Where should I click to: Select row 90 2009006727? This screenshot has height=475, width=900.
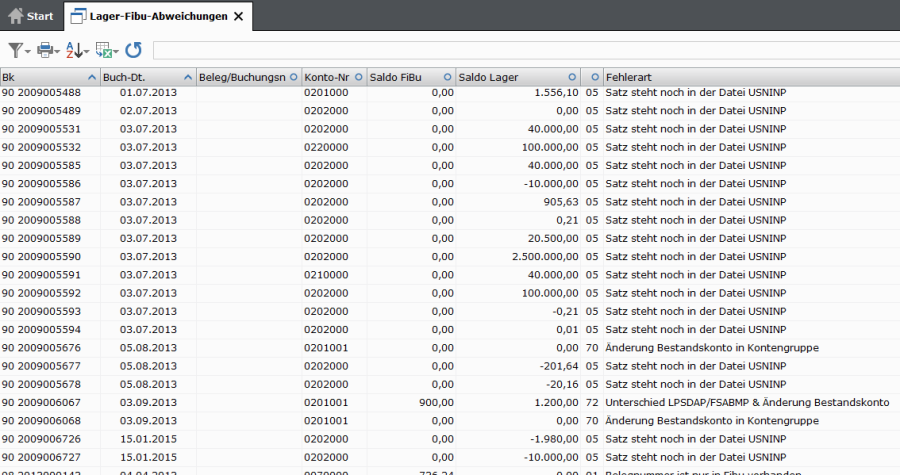pyautogui.click(x=450, y=458)
